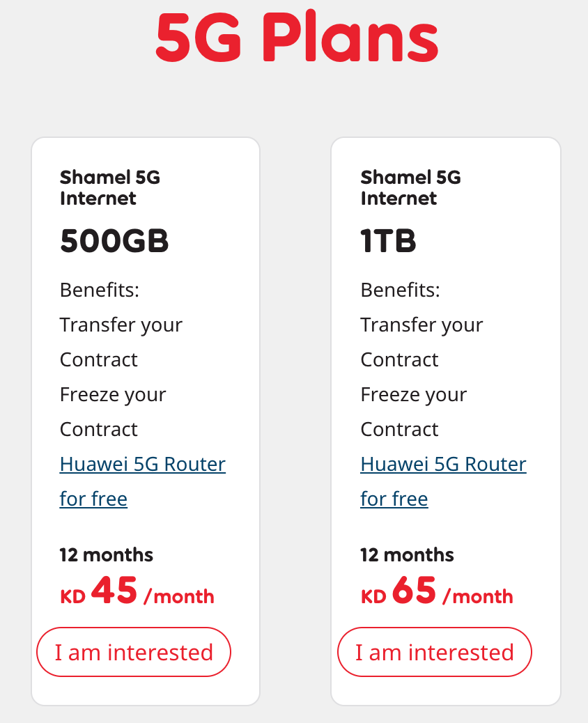The image size is (588, 723).
Task: Click "Transfer your Contract" in the 1TB card
Action: pyautogui.click(x=422, y=342)
